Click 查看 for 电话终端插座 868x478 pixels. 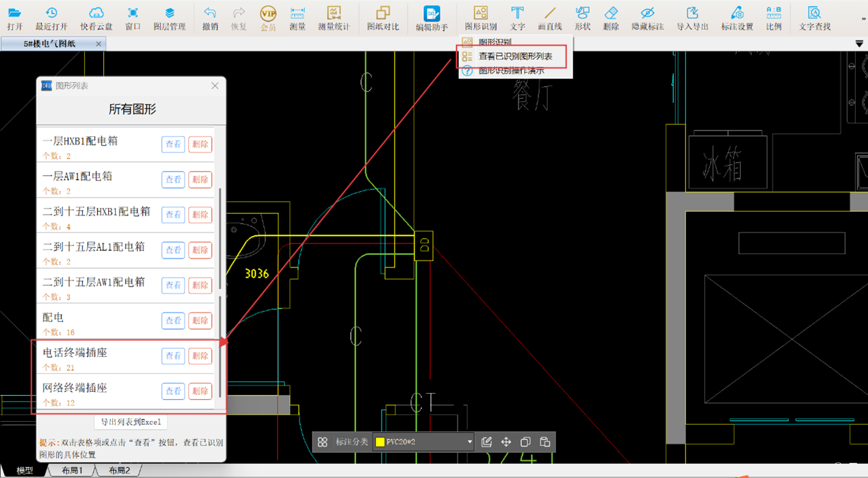(173, 356)
